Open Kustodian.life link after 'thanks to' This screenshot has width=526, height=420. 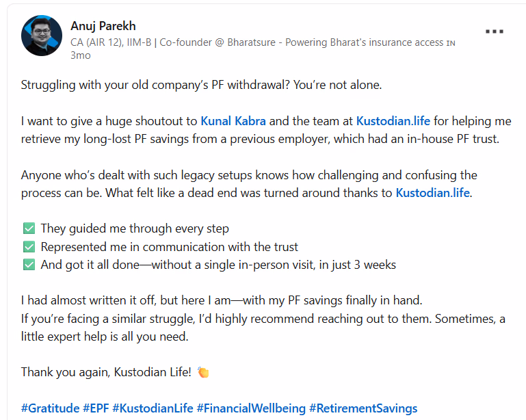432,192
